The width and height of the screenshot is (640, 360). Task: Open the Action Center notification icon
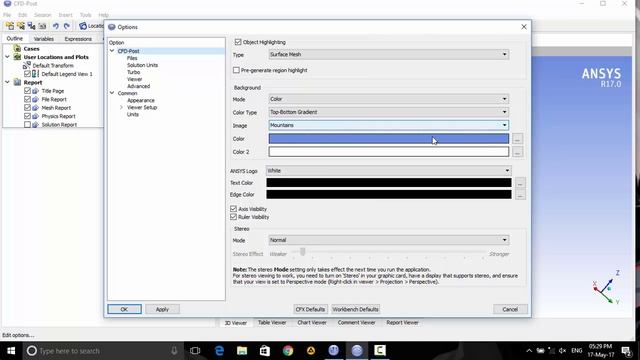pos(627,351)
